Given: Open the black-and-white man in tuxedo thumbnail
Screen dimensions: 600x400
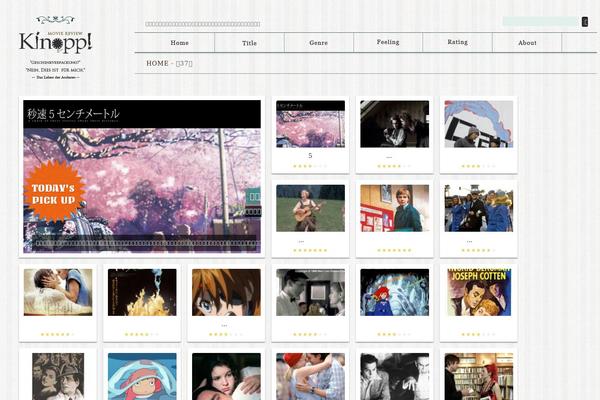Looking at the screenshot, I should tap(310, 292).
